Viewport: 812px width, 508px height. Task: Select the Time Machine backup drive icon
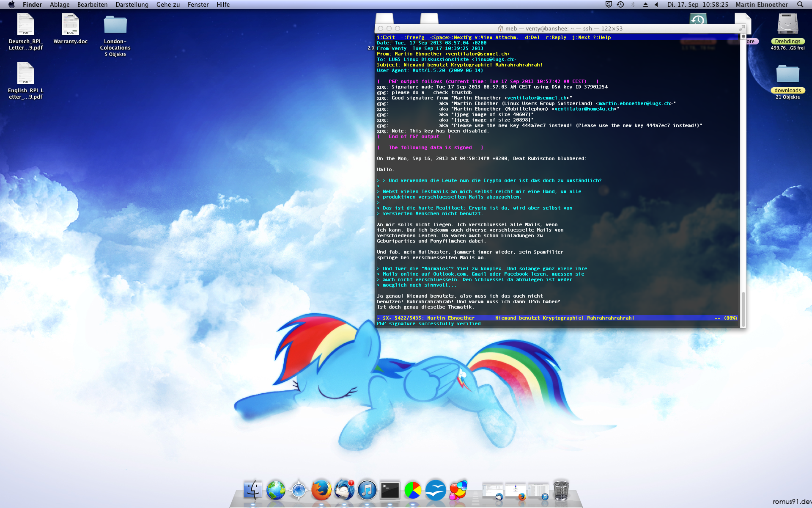698,19
